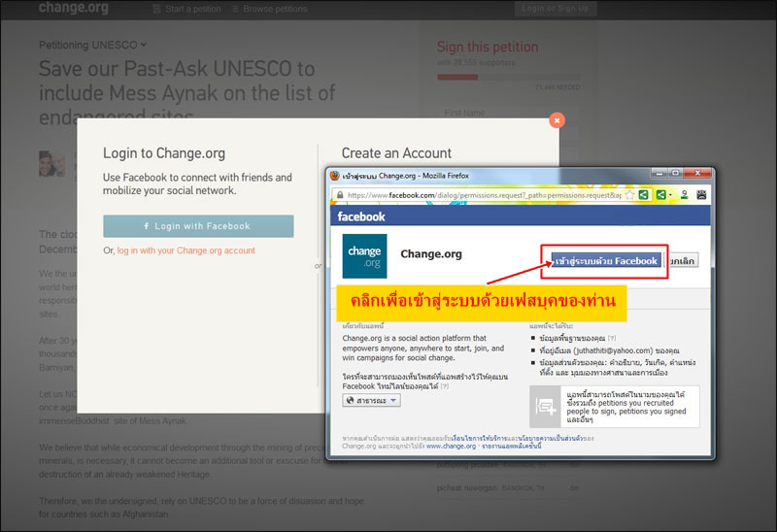Viewport: 777px width, 532px height.
Task: Click 'Browse petitions' in background page header
Action: [x=270, y=9]
